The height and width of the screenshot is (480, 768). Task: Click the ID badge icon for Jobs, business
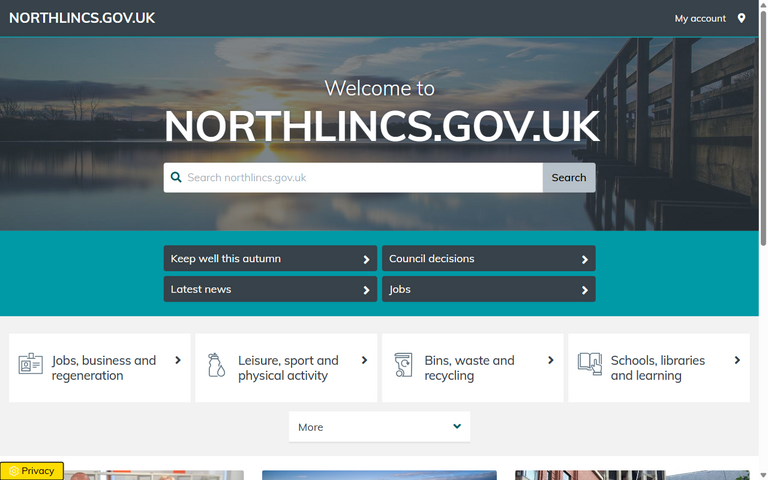pyautogui.click(x=30, y=365)
